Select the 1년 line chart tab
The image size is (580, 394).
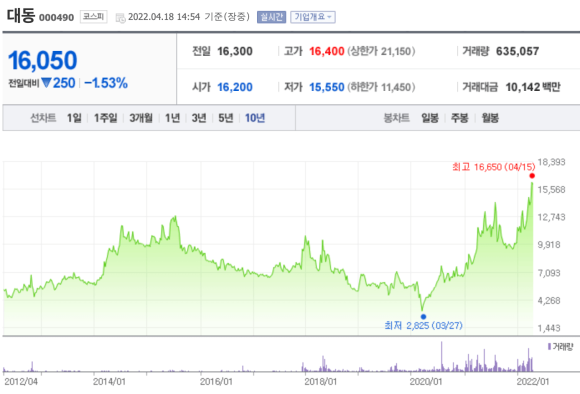[x=172, y=118]
